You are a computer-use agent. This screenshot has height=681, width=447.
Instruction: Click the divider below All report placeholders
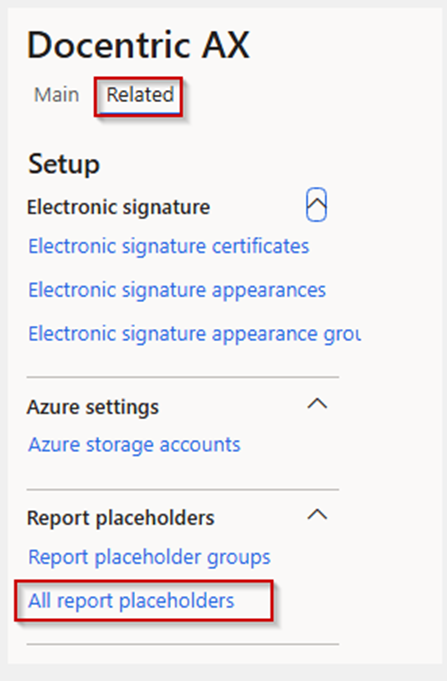(183, 645)
